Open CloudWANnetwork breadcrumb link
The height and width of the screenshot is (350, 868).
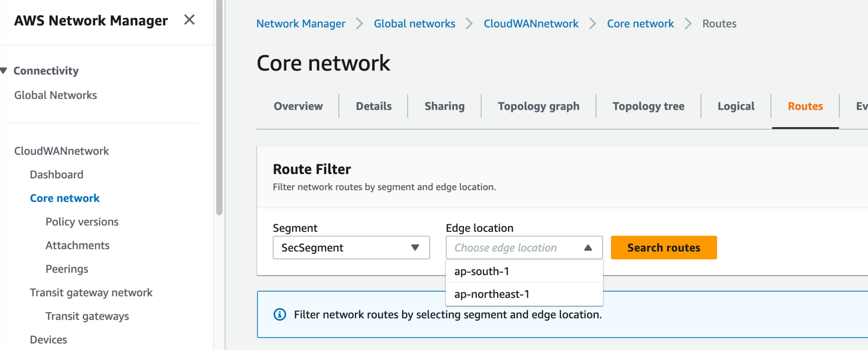(x=531, y=24)
